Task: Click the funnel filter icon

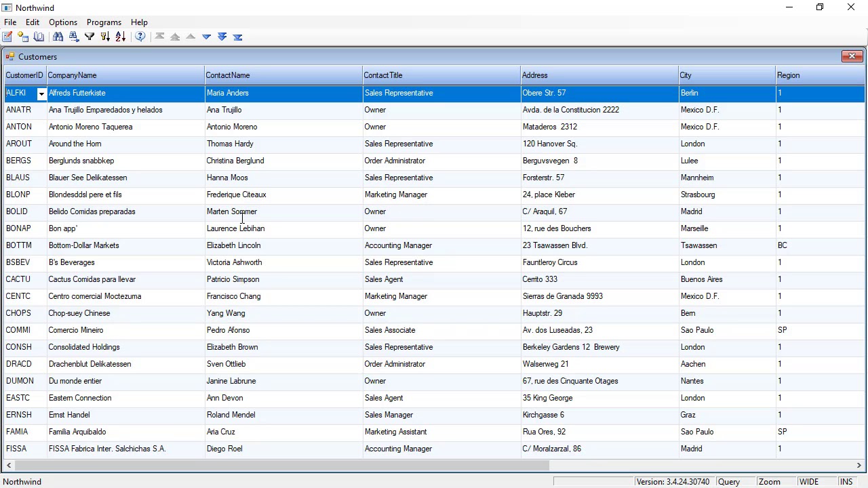Action: [90, 37]
